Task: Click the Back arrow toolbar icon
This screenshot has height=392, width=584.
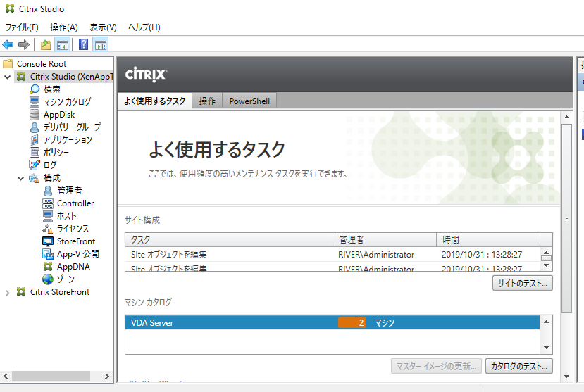Action: click(x=8, y=45)
